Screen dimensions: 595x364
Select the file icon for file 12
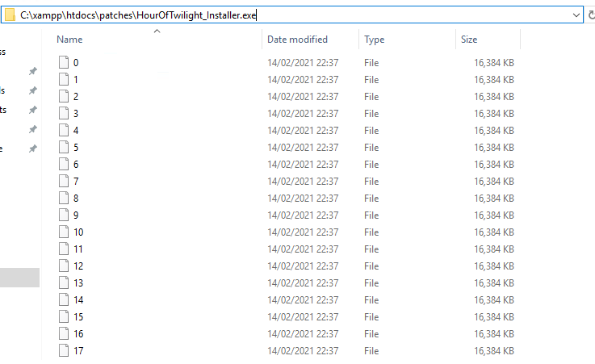64,266
